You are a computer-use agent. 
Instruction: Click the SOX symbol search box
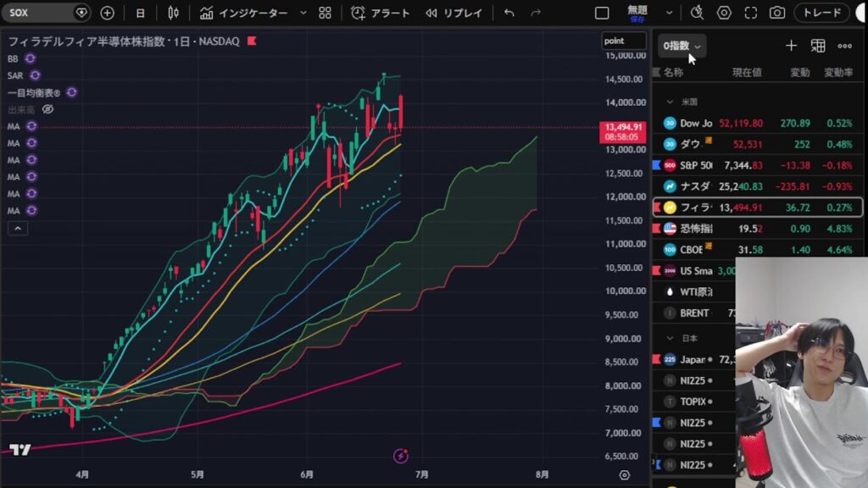(x=46, y=13)
